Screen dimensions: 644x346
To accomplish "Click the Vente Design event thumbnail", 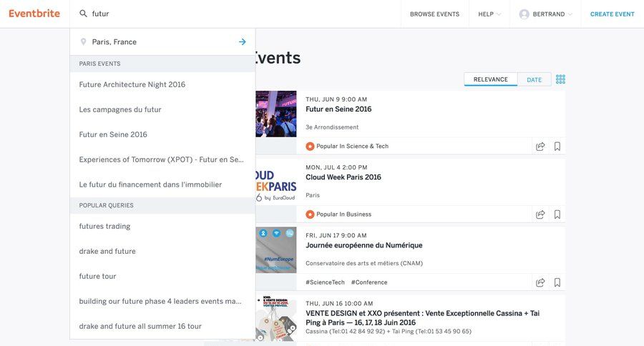I will (276, 318).
